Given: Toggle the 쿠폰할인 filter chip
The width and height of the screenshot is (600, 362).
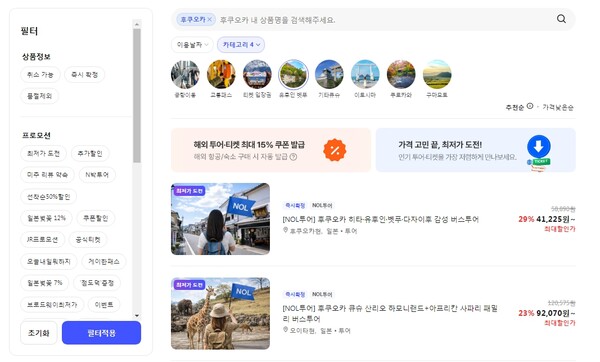Looking at the screenshot, I should point(96,218).
